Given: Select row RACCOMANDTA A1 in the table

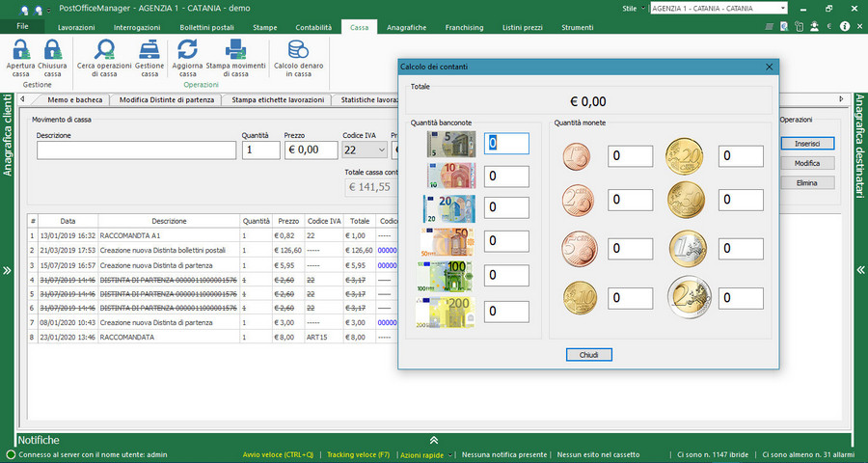Looking at the screenshot, I should click(x=213, y=235).
